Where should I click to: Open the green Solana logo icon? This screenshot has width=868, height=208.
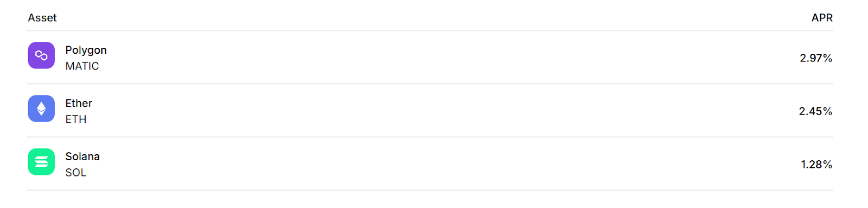click(x=41, y=162)
